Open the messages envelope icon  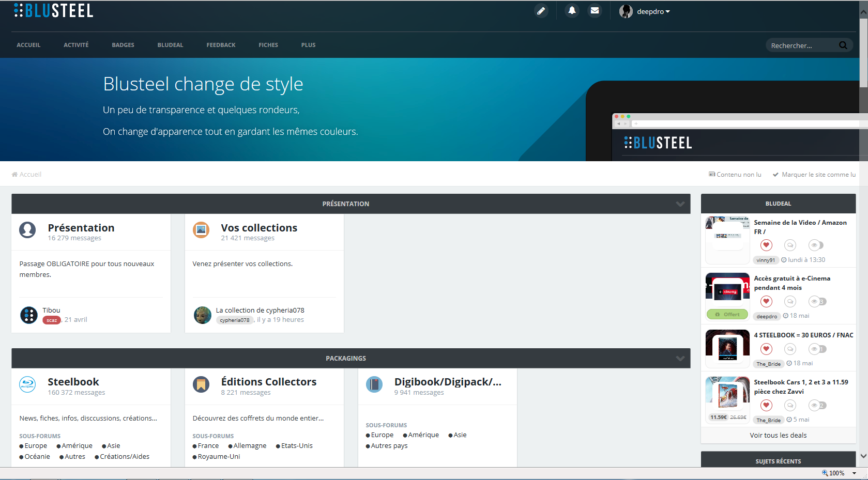click(595, 11)
